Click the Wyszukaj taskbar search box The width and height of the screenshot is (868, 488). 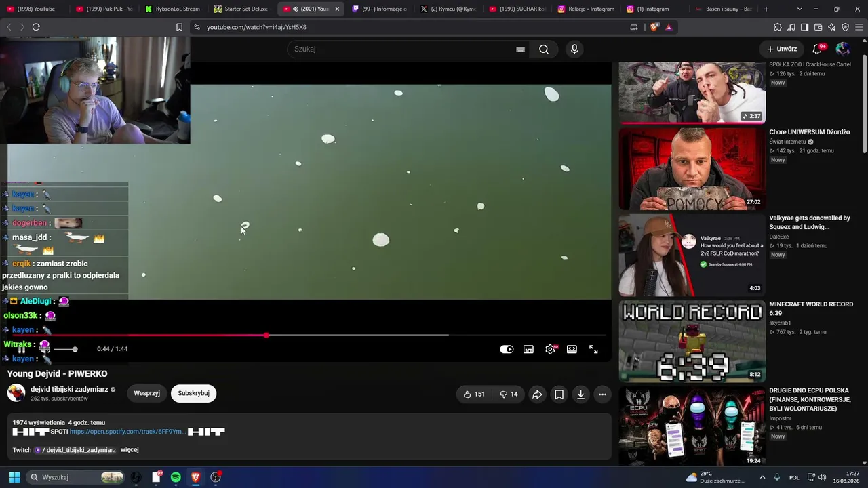click(76, 477)
